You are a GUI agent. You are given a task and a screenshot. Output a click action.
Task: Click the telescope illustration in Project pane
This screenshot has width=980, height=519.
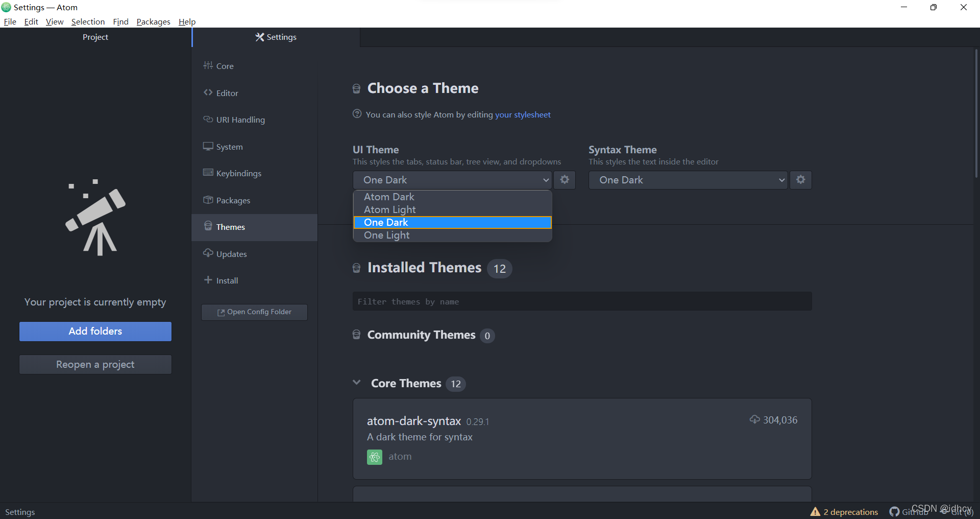[x=95, y=217]
